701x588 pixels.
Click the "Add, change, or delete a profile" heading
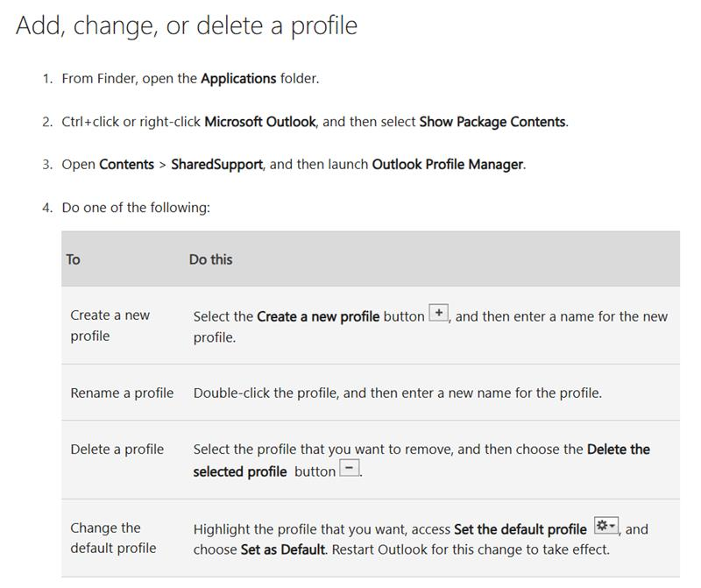[x=187, y=25]
